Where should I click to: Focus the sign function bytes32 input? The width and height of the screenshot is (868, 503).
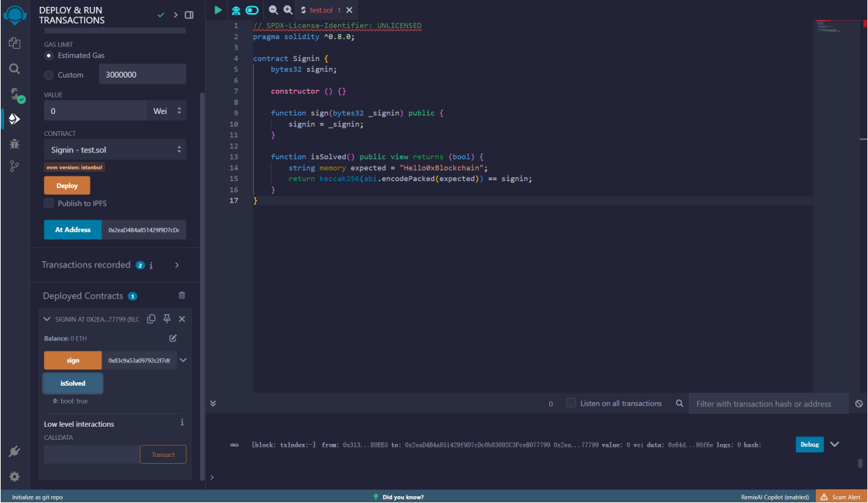139,360
